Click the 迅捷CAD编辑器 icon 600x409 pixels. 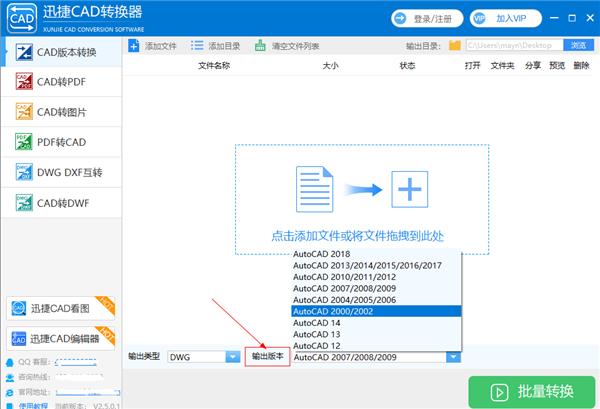19,339
